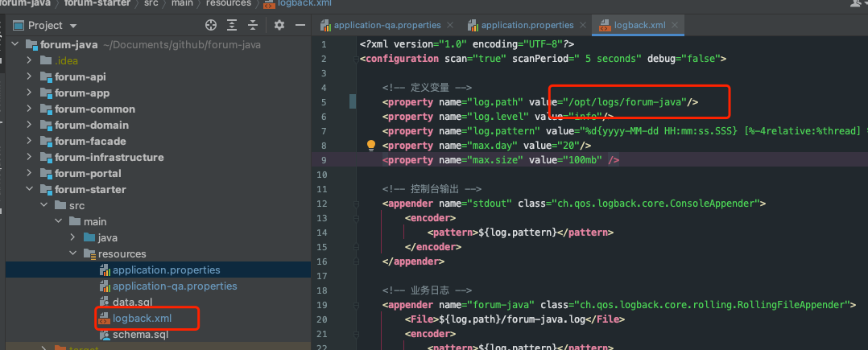Open the Project view dropdown
868x350 pixels.
click(73, 26)
